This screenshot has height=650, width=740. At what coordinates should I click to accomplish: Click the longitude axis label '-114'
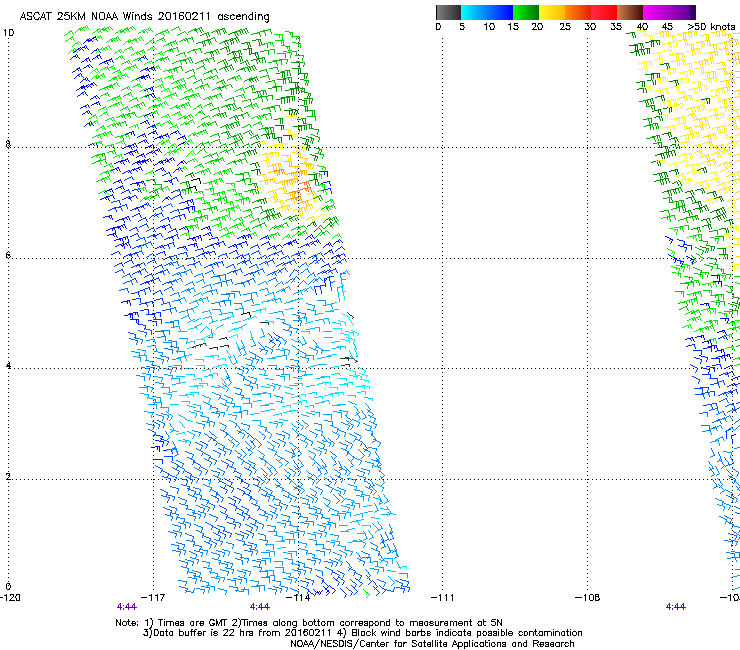(x=298, y=598)
